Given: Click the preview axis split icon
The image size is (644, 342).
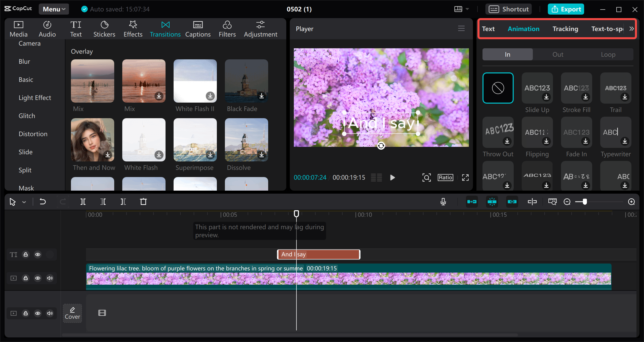Looking at the screenshot, I should pyautogui.click(x=532, y=202).
